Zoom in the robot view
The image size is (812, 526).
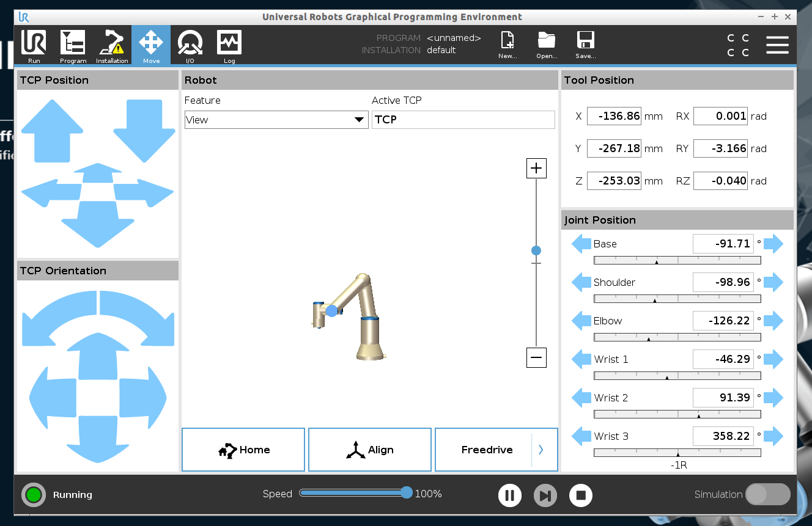tap(536, 168)
